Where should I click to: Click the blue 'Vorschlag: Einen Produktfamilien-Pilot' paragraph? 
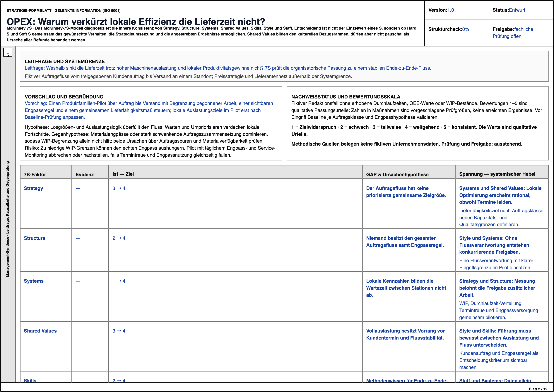149,110
